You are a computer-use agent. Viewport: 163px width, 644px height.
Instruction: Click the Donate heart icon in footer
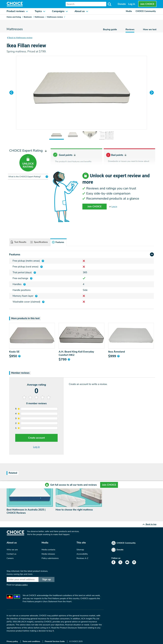tap(113, 550)
